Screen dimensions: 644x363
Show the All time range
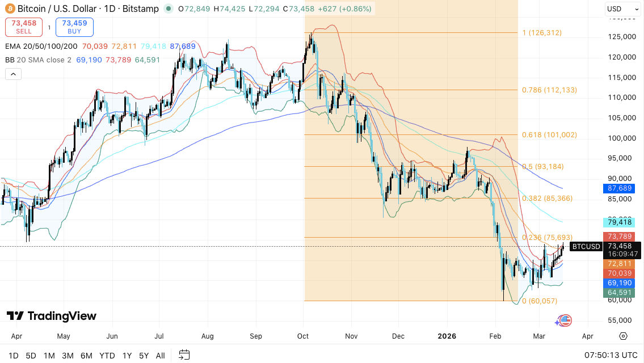tap(161, 356)
